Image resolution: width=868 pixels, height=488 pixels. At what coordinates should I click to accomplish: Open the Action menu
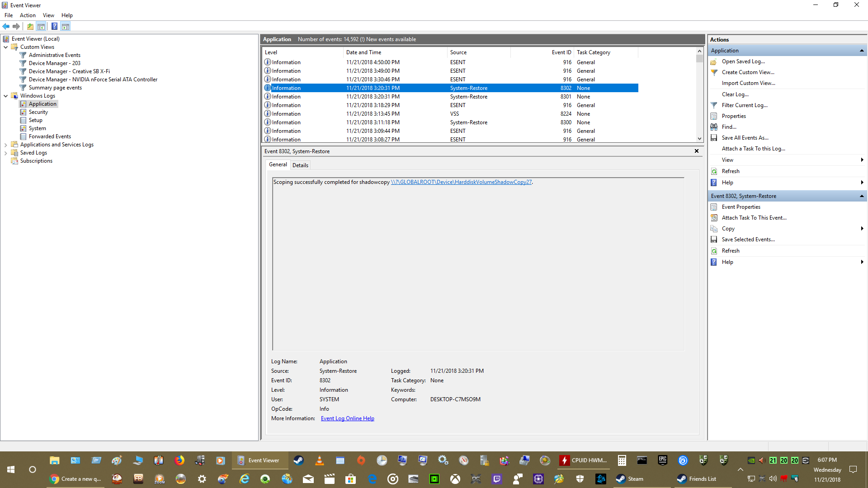tap(28, 15)
